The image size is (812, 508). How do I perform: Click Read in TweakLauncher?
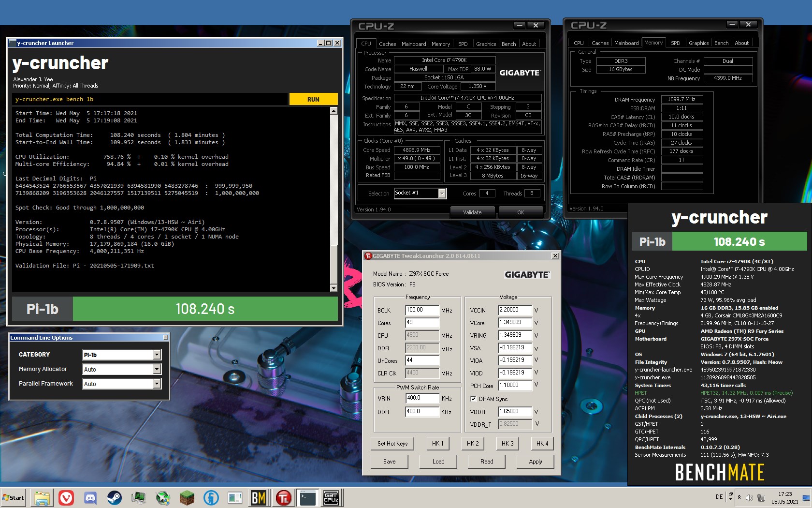pyautogui.click(x=487, y=462)
